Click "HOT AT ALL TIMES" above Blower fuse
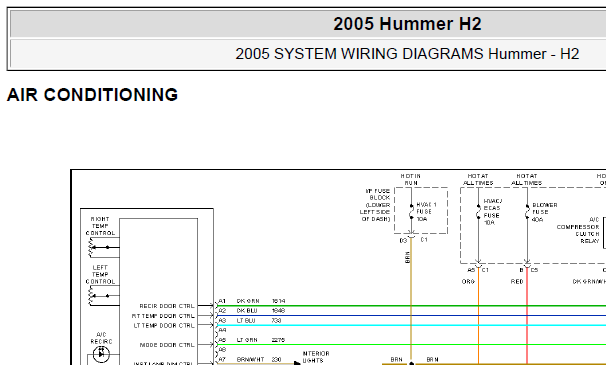Image resolution: width=606 pixels, height=365 pixels. point(526,179)
